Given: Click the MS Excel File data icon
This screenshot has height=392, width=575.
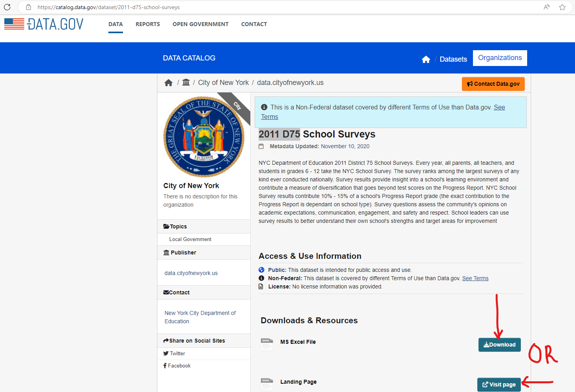Looking at the screenshot, I should 267,344.
